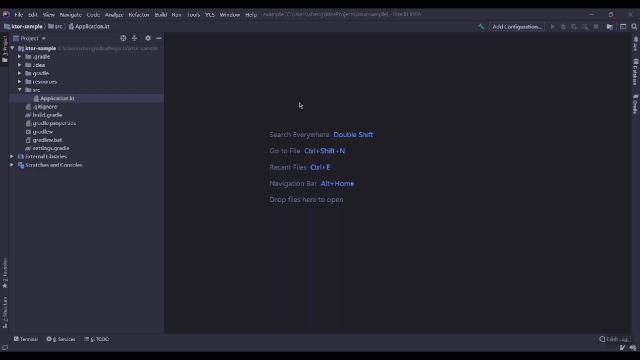Click the Stop square icon in the toolbar
This screenshot has width=640, height=360.
click(596, 27)
